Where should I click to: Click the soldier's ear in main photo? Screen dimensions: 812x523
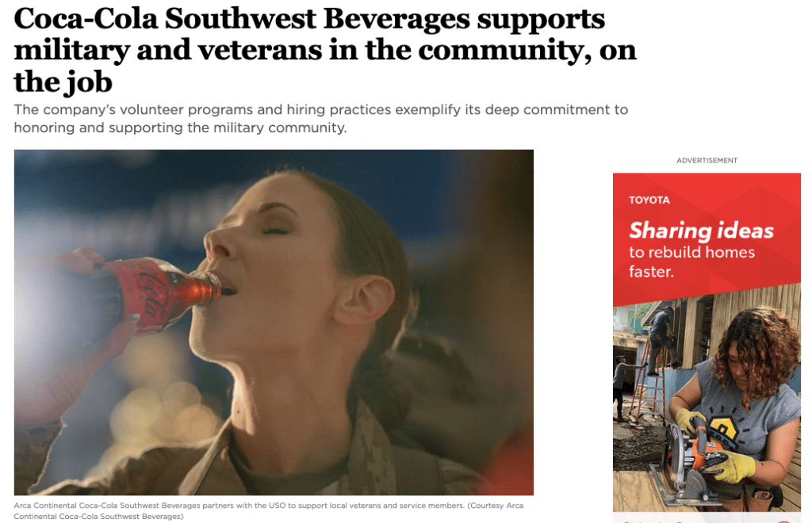pyautogui.click(x=364, y=300)
